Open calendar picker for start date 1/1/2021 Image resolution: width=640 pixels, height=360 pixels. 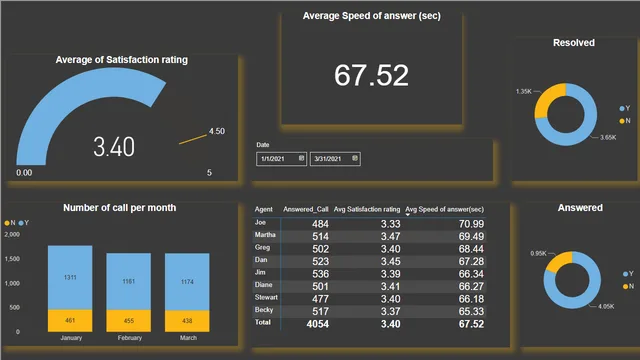point(301,158)
